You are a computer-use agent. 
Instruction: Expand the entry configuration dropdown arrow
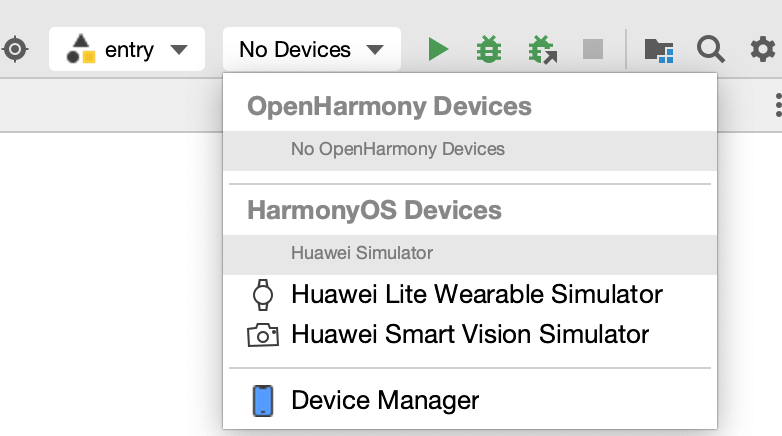(x=179, y=49)
